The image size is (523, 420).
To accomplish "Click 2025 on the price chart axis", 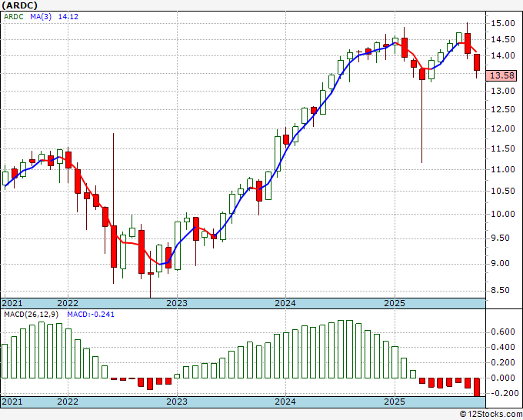I will click(x=395, y=303).
